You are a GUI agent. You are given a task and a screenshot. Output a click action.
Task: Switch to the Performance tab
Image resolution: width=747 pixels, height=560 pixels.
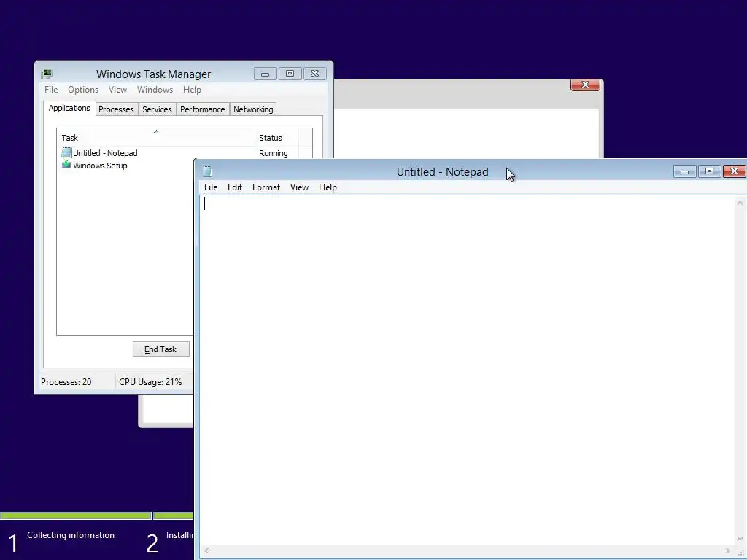pyautogui.click(x=203, y=109)
